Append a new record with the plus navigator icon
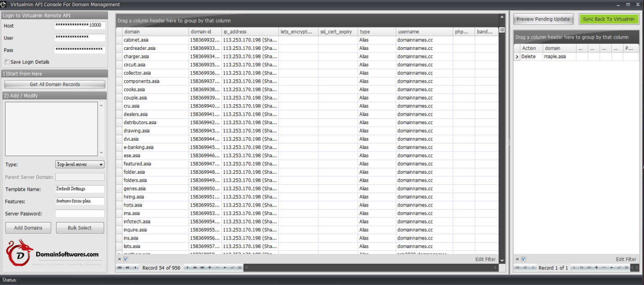This screenshot has height=285, width=644. pyautogui.click(x=209, y=267)
